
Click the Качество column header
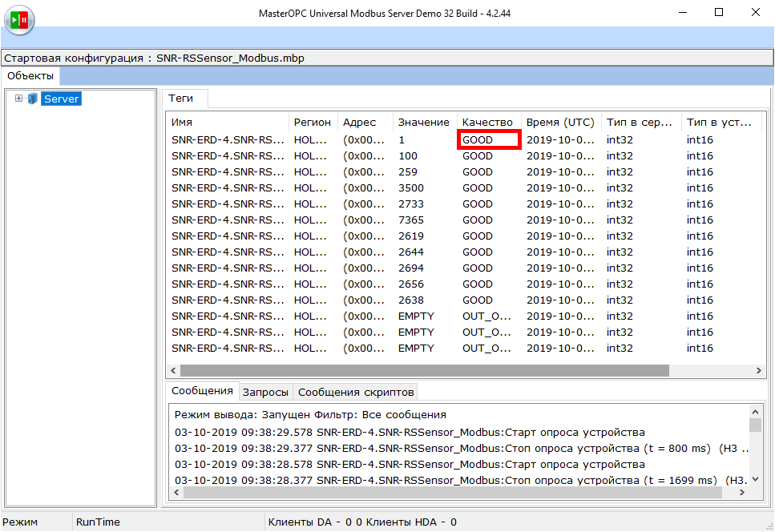point(487,123)
